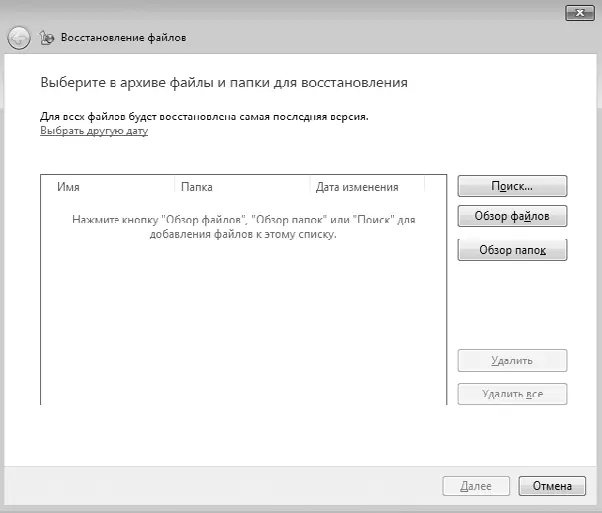This screenshot has width=602, height=513.
Task: Click the "Поиск..." button
Action: point(512,186)
